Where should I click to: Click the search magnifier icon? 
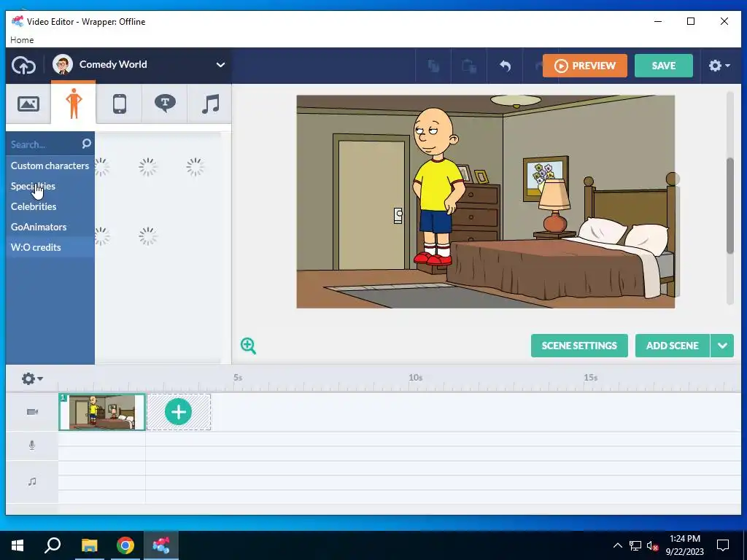click(x=86, y=144)
